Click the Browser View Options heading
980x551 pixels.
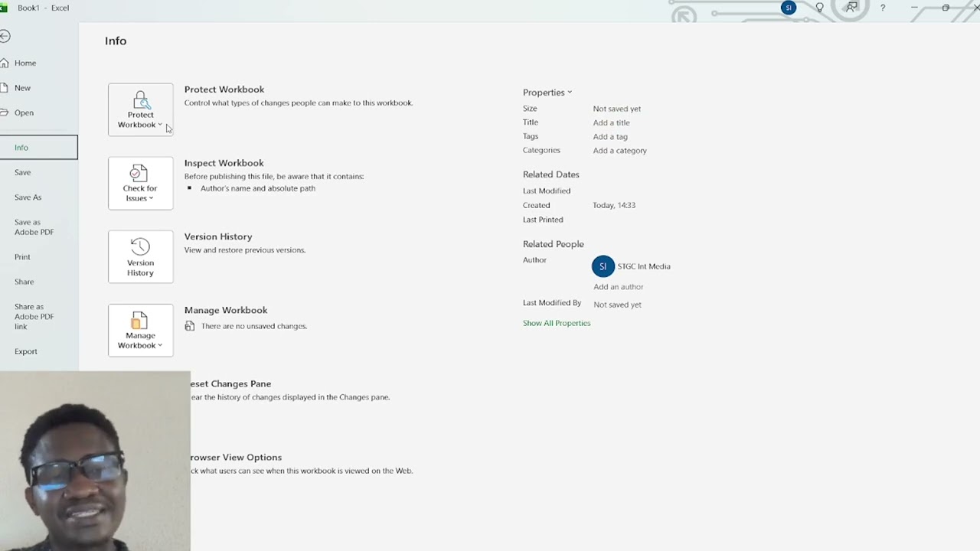236,457
